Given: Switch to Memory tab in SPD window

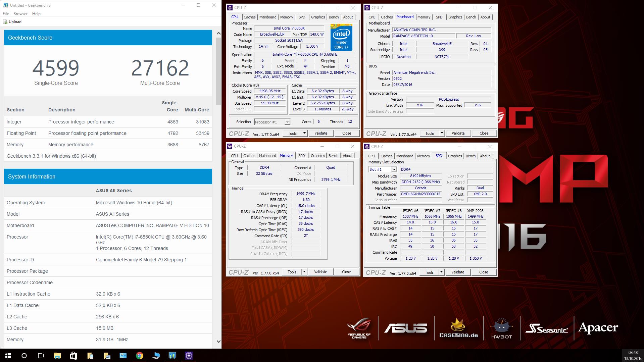Looking at the screenshot, I should 424,156.
